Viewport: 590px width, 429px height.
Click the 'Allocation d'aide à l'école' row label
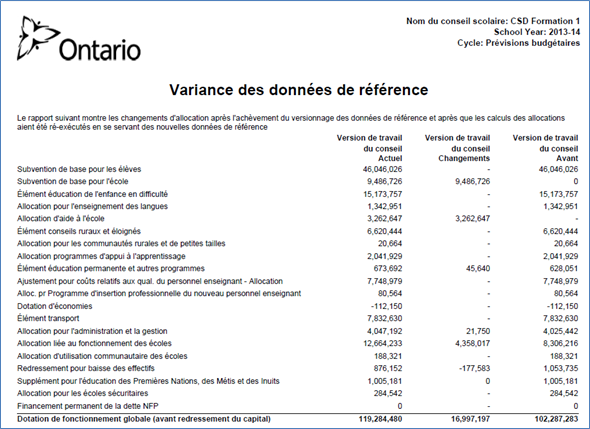click(61, 219)
